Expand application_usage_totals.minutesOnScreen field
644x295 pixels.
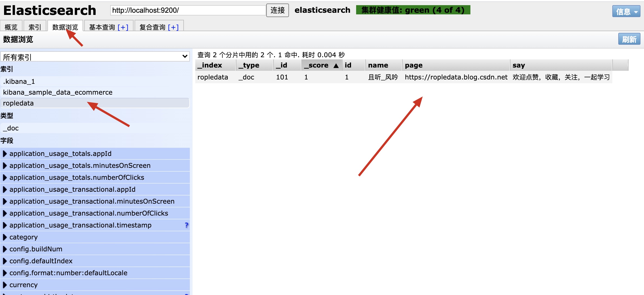coord(95,165)
